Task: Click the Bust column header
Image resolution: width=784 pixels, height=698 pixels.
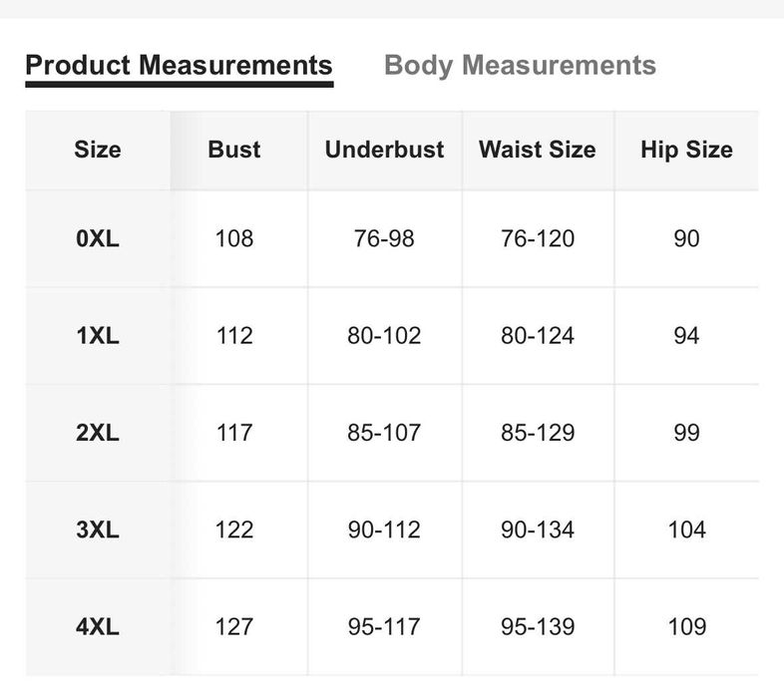Action: [x=234, y=150]
